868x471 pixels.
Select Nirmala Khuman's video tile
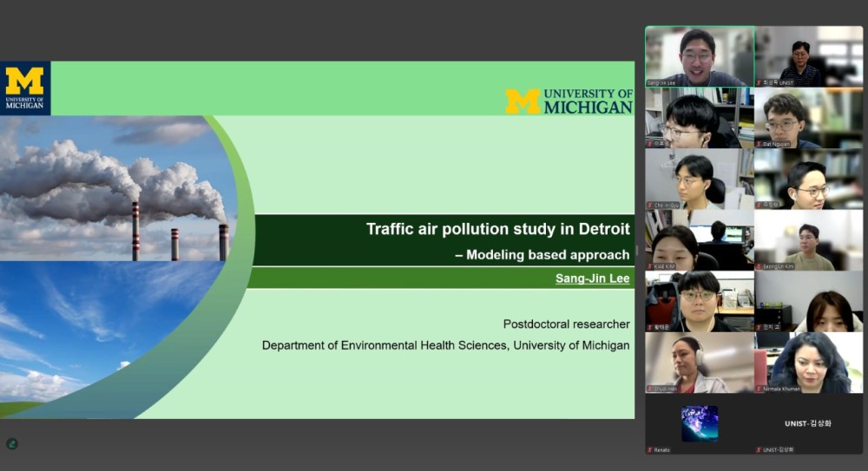(x=808, y=362)
